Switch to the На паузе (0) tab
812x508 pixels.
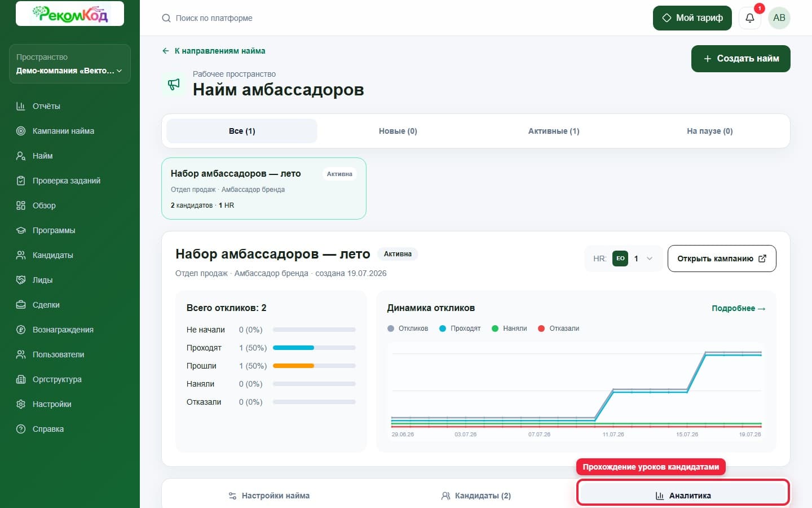pos(710,131)
